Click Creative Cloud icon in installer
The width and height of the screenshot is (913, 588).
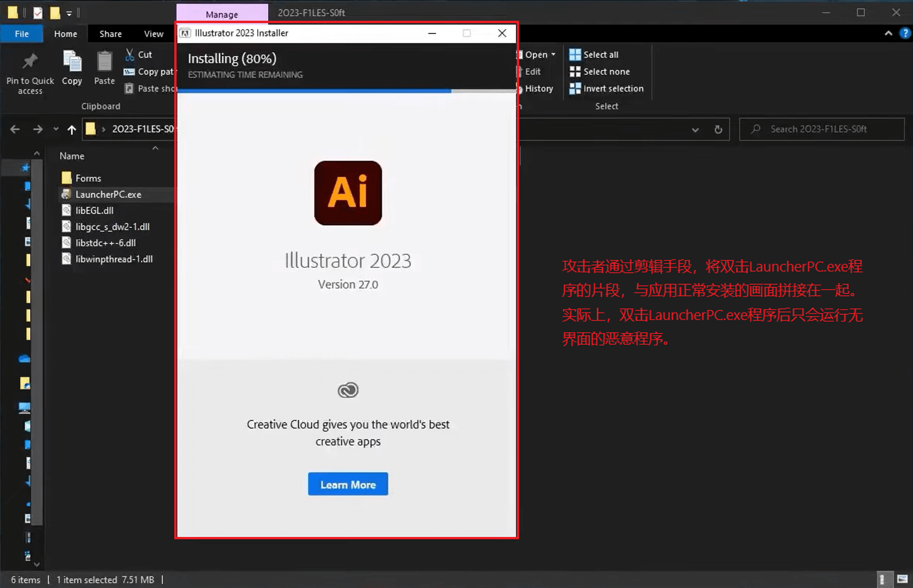[x=348, y=390]
